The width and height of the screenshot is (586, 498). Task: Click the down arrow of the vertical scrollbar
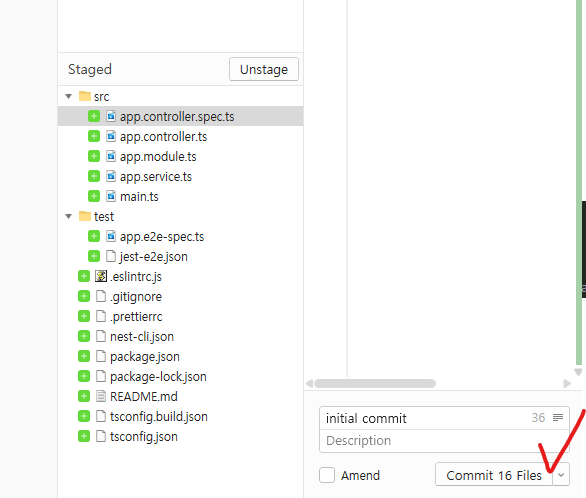(578, 372)
